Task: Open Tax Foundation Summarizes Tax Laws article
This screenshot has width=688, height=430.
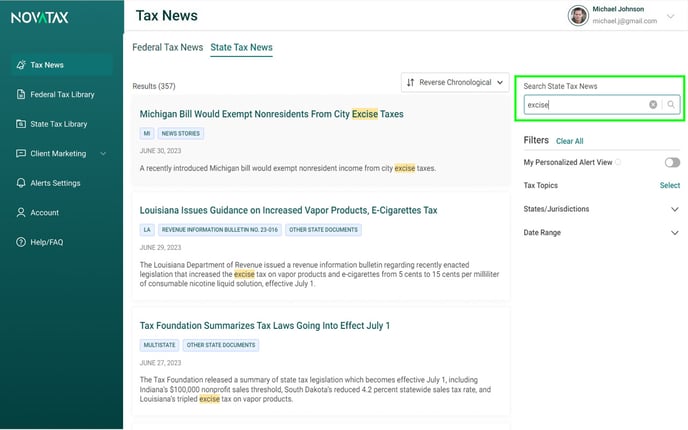Action: [x=265, y=326]
